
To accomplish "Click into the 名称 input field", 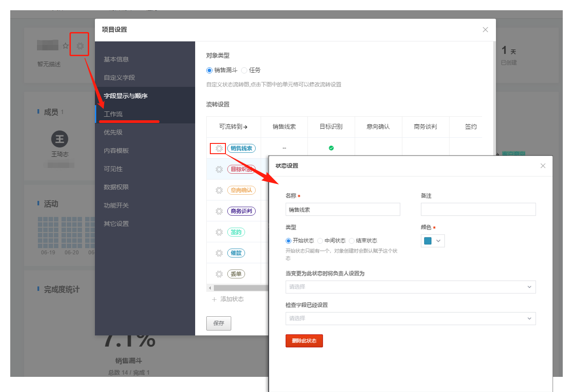I will tap(343, 209).
